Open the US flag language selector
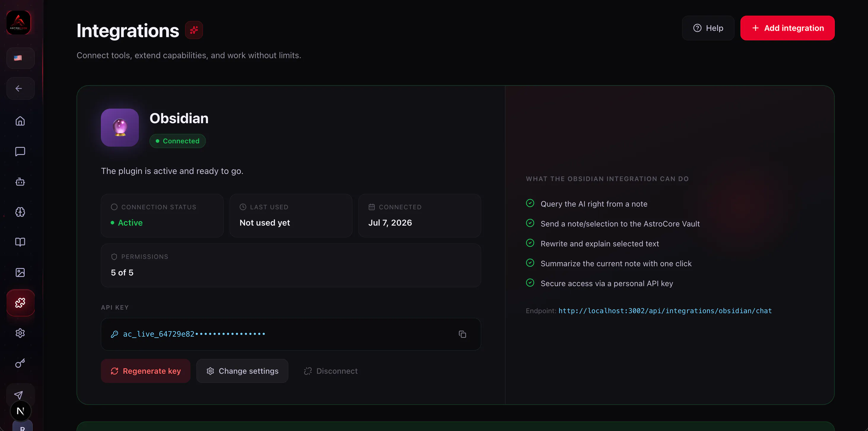The height and width of the screenshot is (431, 868). point(20,58)
